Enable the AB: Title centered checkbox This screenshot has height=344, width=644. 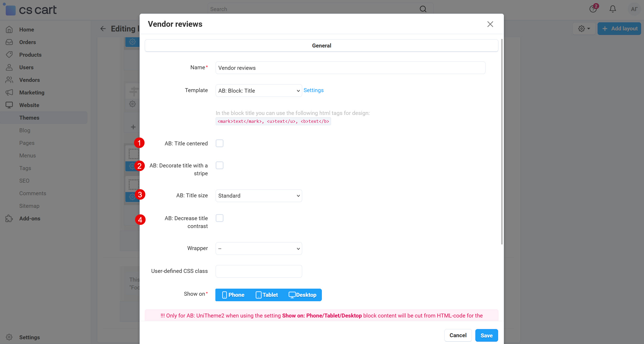coord(219,143)
